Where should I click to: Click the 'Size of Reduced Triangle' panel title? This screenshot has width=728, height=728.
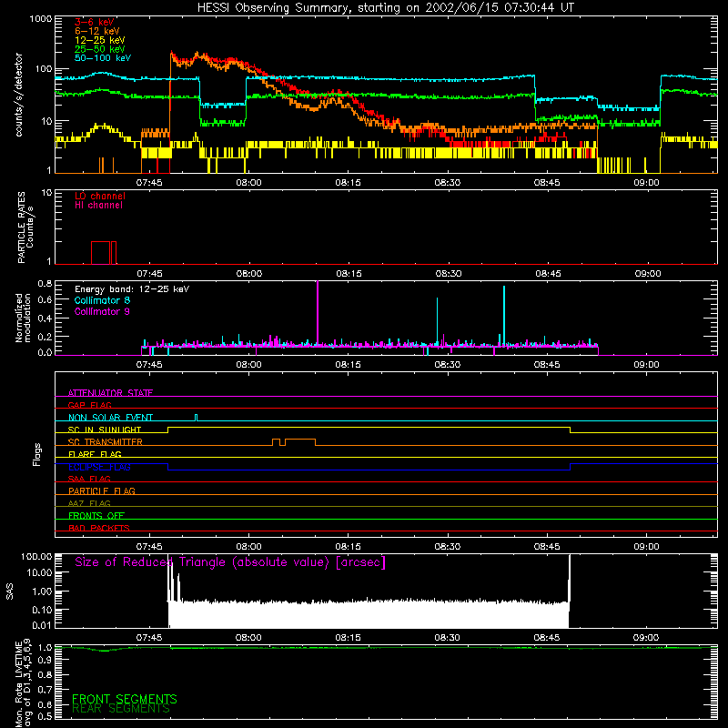click(230, 562)
